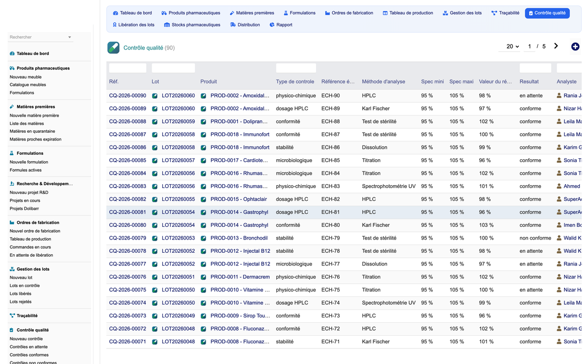Open the Rechercher dropdown in sidebar

point(41,37)
